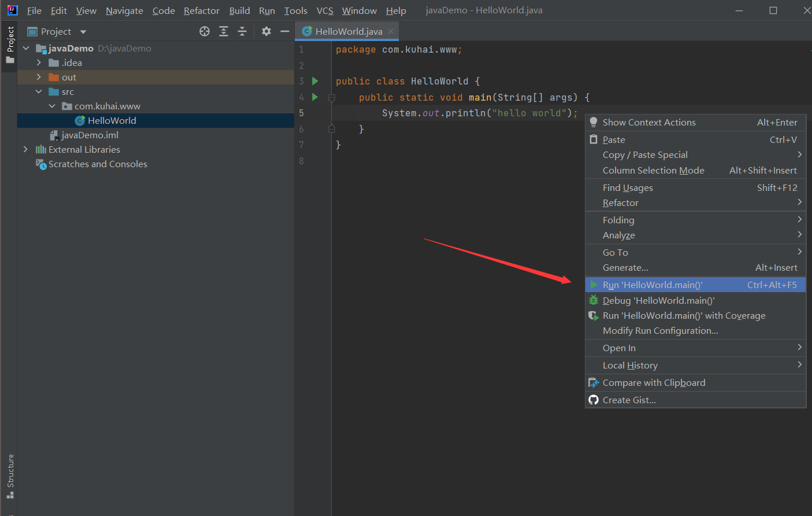Toggle the fold marker at line 4

332,98
